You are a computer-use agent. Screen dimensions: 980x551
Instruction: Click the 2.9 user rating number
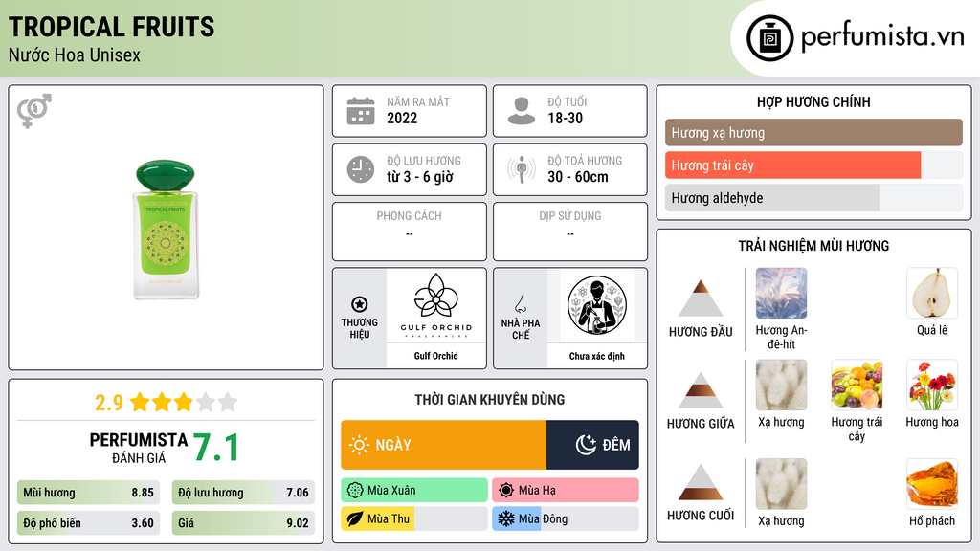[x=109, y=403]
